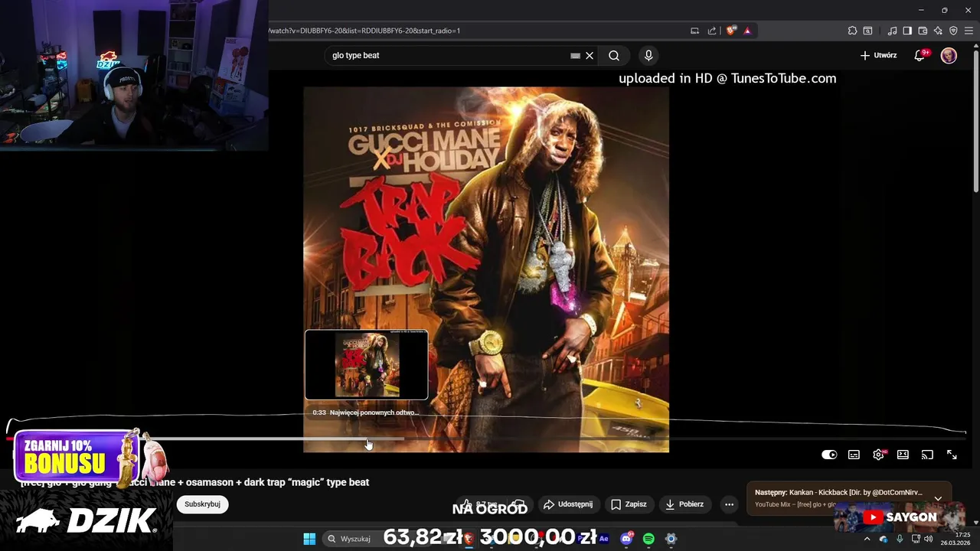Click install-app icon in address bar

[695, 31]
